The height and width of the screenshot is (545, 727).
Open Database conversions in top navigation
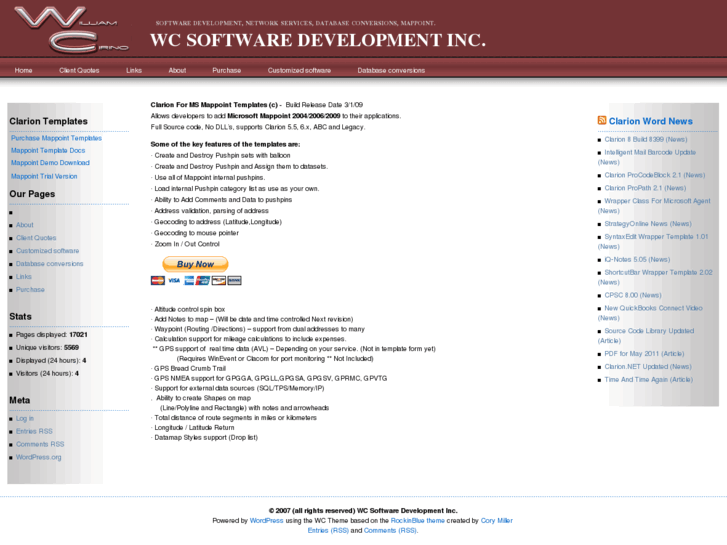391,71
